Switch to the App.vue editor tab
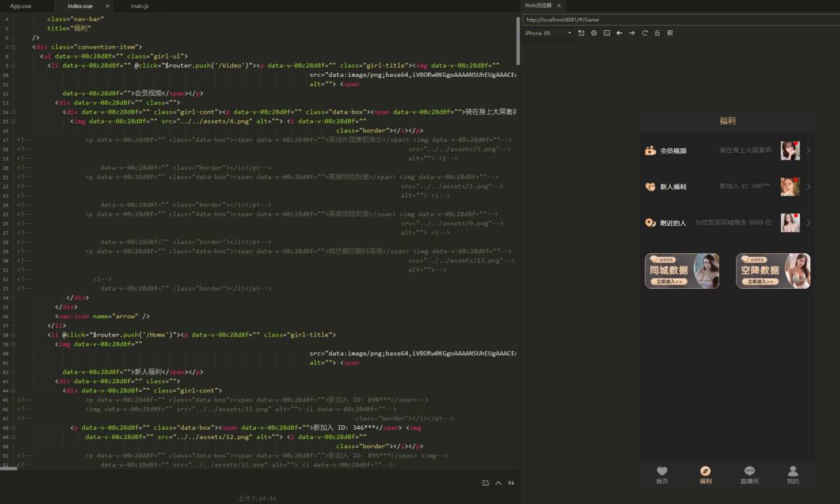 click(x=20, y=6)
